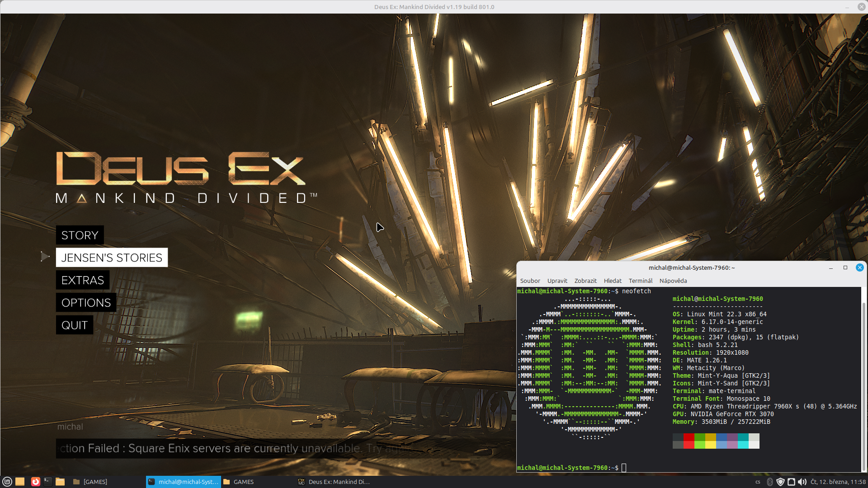The image size is (868, 488).
Task: Open the Soubor menu in terminal
Action: [530, 281]
